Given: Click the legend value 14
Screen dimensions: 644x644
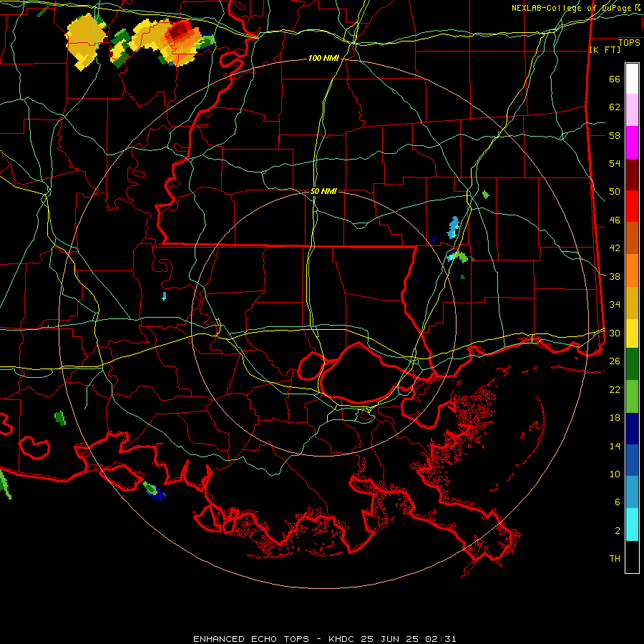Looking at the screenshot, I should click(x=615, y=446).
